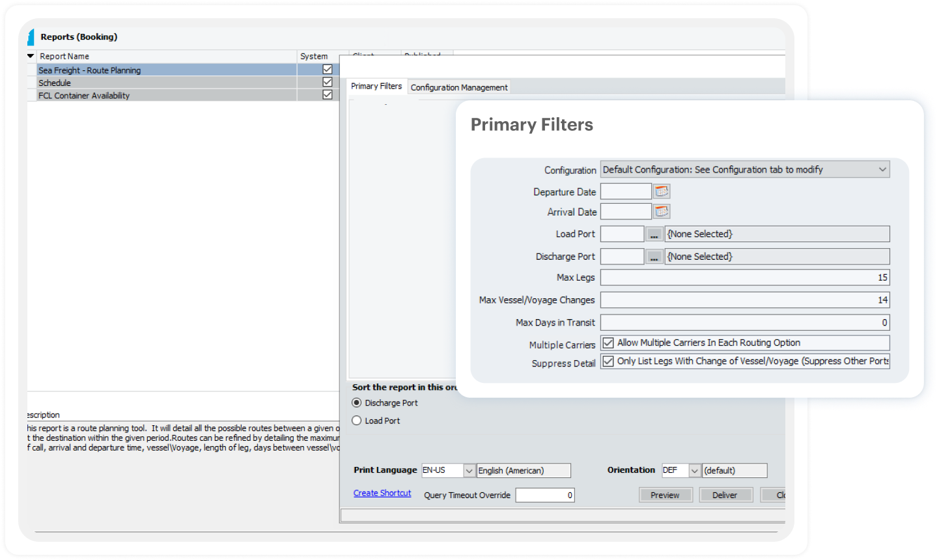Open the Orientation dropdown

(x=695, y=471)
